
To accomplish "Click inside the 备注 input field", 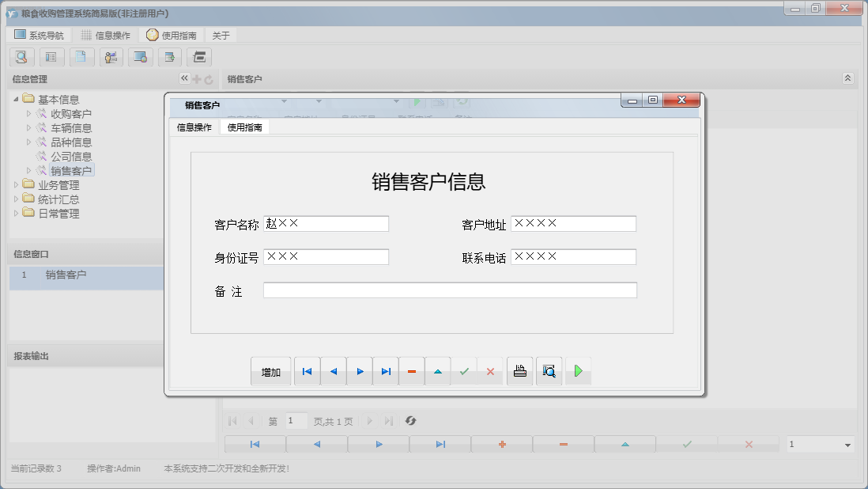I will [x=451, y=290].
